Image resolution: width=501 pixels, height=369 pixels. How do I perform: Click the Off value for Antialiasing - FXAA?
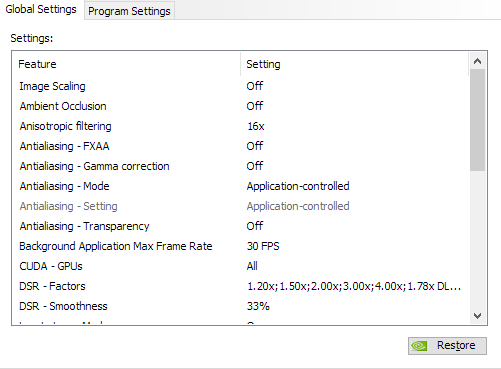coord(255,146)
